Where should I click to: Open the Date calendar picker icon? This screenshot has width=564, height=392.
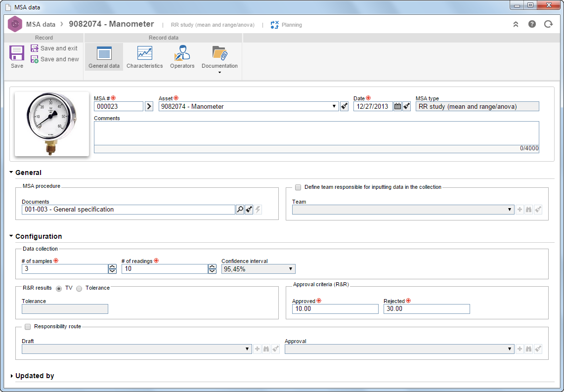[397, 106]
